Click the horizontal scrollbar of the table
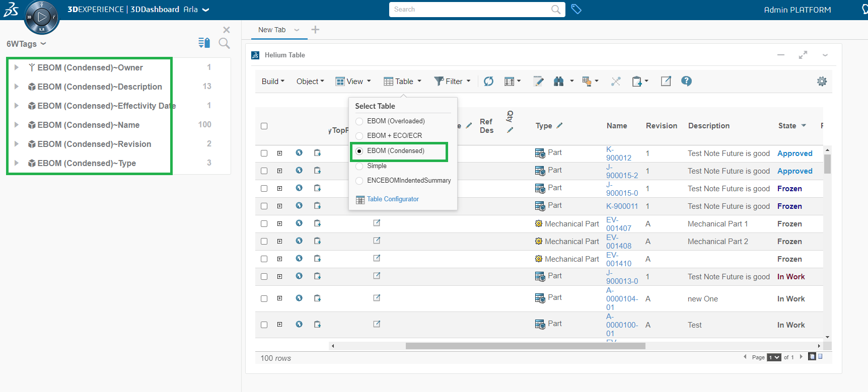This screenshot has height=392, width=868. coord(525,346)
